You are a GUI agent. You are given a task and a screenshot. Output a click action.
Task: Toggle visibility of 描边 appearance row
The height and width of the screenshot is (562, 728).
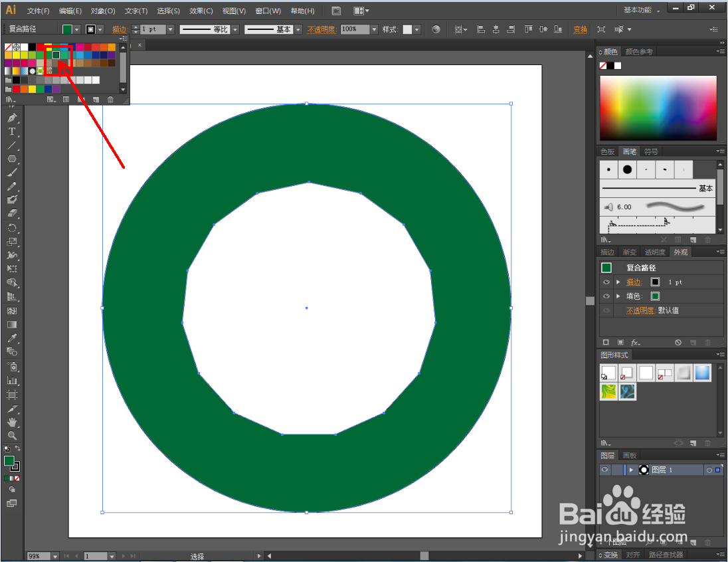click(606, 282)
